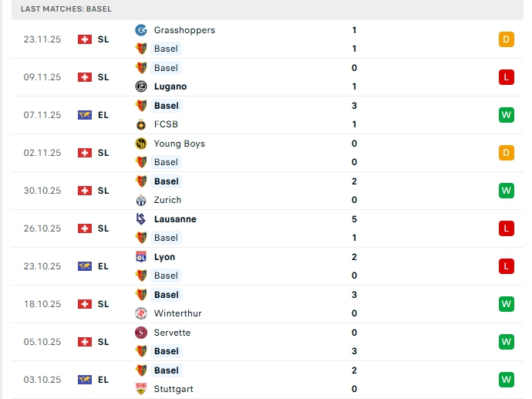The width and height of the screenshot is (532, 399).
Task: Click the Stuttgart club badge
Action: pyautogui.click(x=141, y=389)
